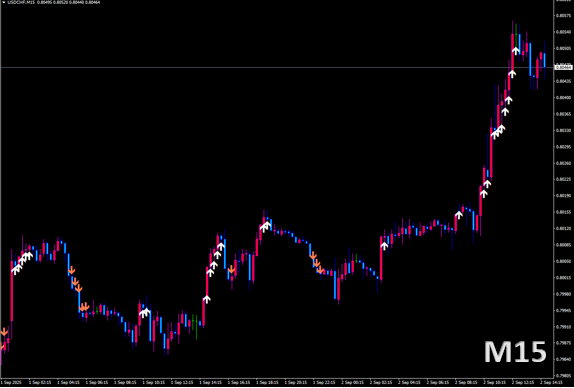574x388 pixels.
Task: Click the 2 Sep 00:15 time axis label
Action: 353,383
